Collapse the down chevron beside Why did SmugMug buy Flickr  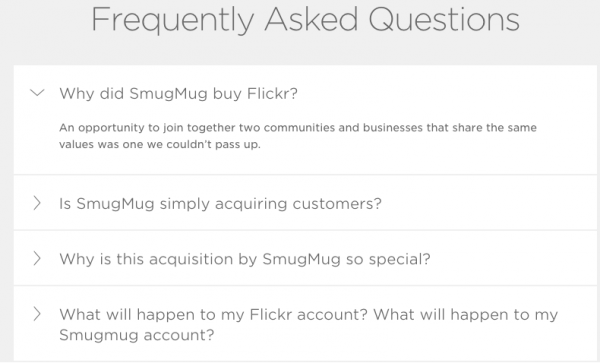(37, 93)
